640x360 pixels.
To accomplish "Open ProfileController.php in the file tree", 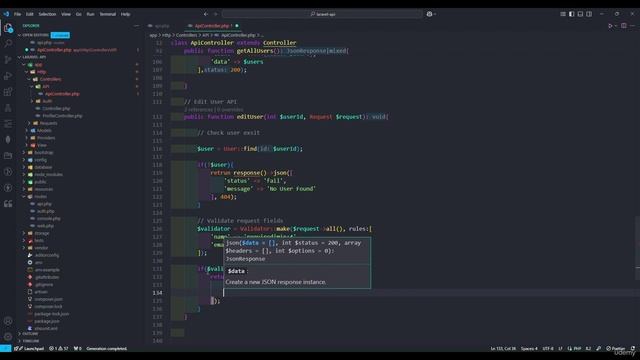I will click(62, 116).
